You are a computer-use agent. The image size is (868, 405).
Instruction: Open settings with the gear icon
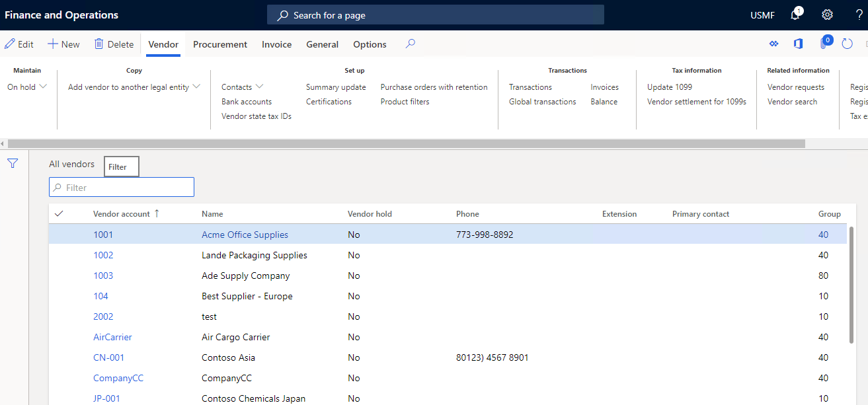(827, 14)
